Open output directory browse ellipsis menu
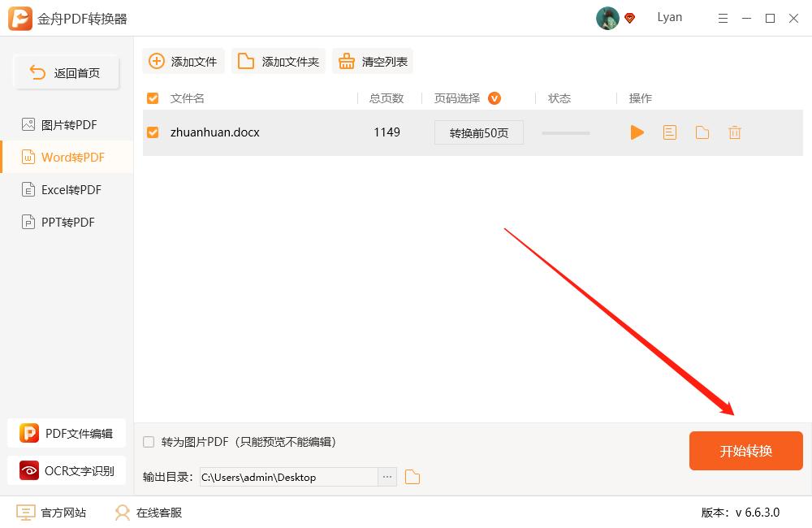Viewport: 812px width, 528px height. [387, 477]
